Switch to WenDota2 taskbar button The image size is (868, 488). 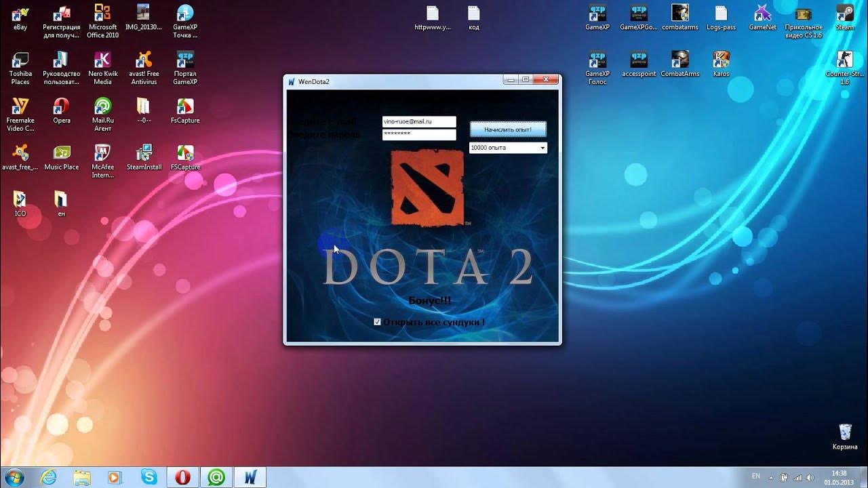(250, 477)
